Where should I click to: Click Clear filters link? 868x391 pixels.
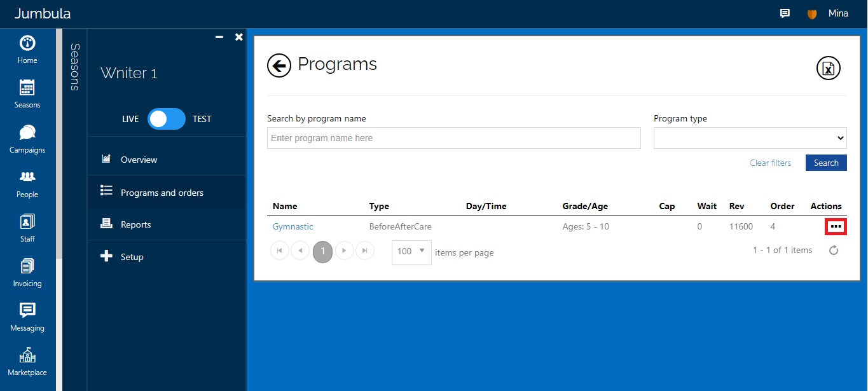tap(770, 163)
